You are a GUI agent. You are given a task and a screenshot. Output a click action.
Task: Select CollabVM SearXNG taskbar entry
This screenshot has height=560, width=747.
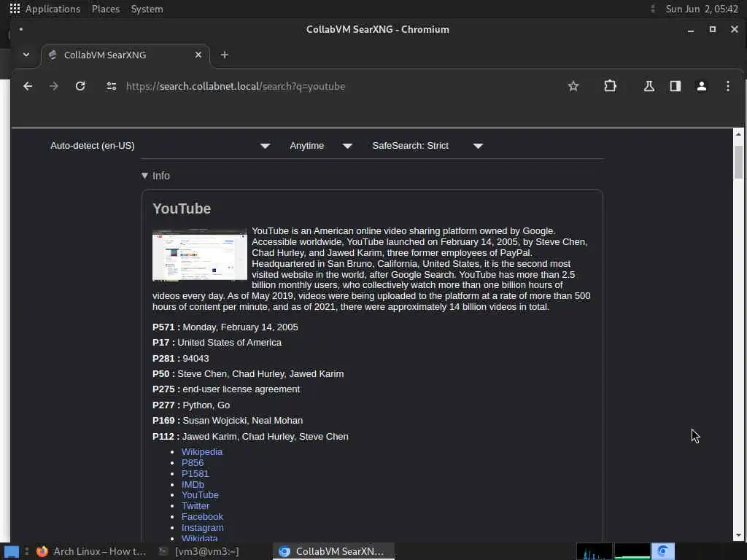point(333,551)
